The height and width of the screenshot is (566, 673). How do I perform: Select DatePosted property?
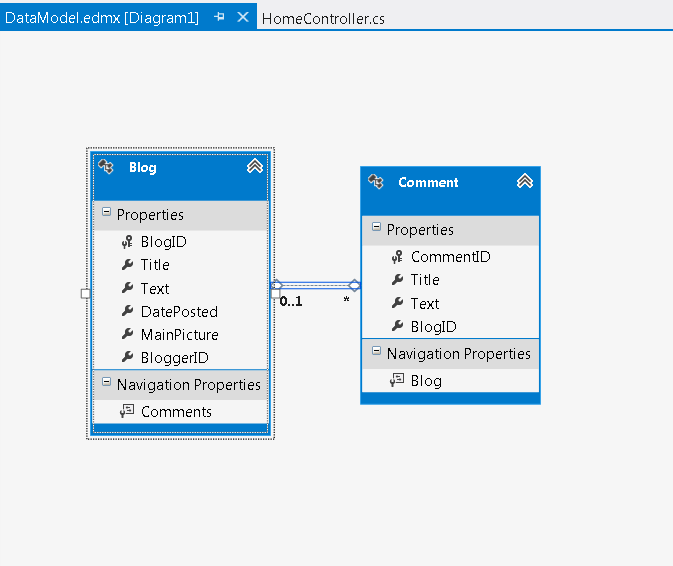click(x=180, y=312)
